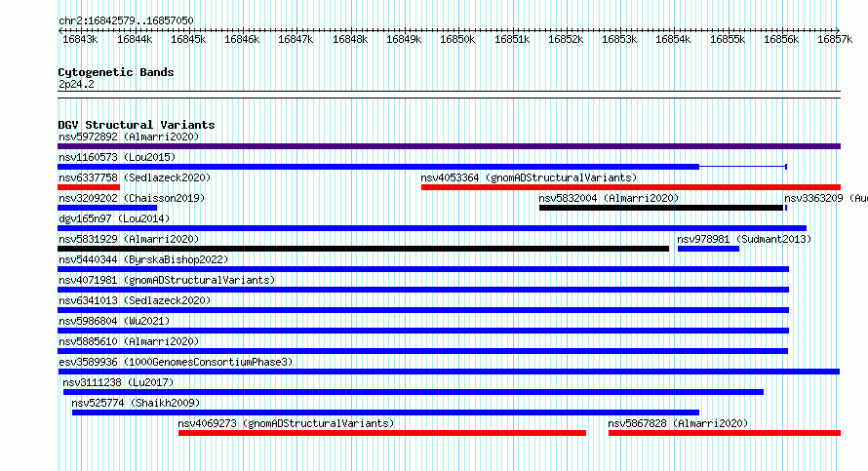This screenshot has width=868, height=471.
Task: Click the blue esv3589936 variant bar
Action: pos(449,372)
